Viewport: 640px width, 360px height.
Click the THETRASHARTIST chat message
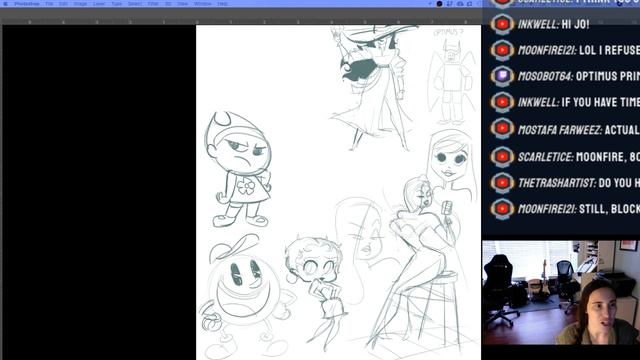[578, 183]
